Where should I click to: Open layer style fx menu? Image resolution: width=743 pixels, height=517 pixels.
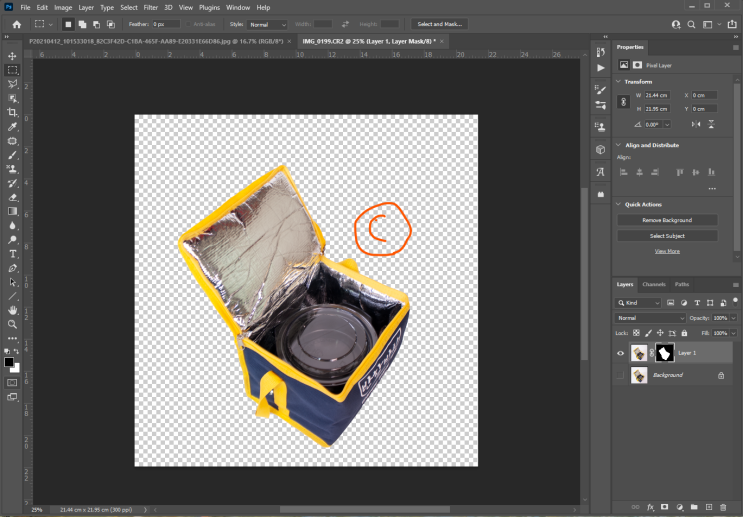point(651,508)
